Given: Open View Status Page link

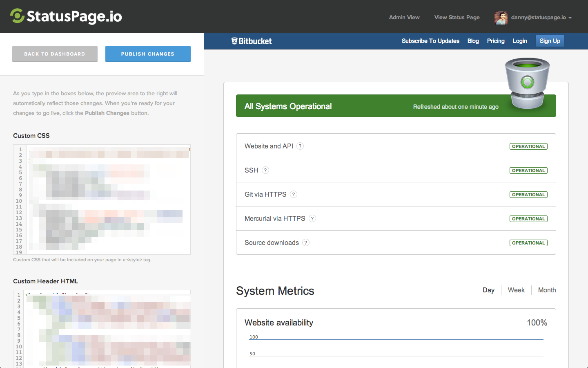Looking at the screenshot, I should 457,17.
